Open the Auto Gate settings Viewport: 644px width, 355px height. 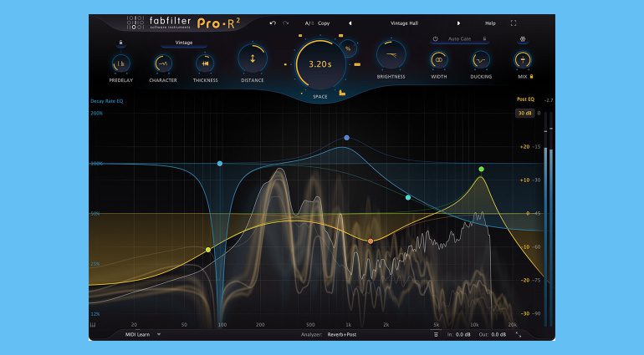pos(460,39)
